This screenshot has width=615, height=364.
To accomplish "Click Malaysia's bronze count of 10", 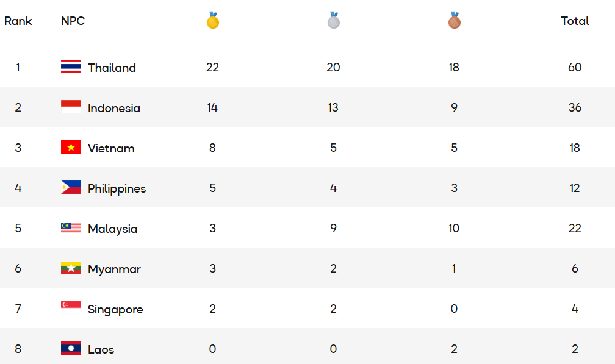I will (x=454, y=228).
